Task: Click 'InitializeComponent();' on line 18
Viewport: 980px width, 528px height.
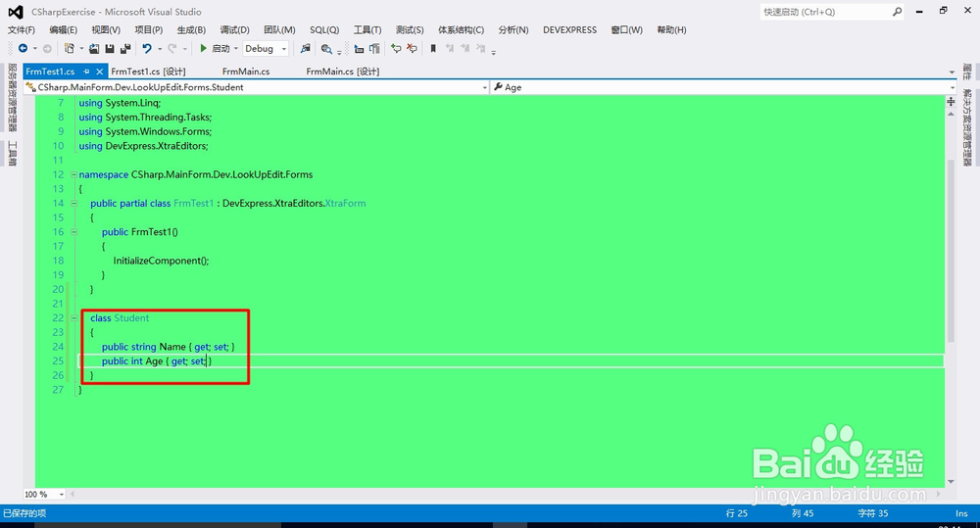Action: click(162, 261)
